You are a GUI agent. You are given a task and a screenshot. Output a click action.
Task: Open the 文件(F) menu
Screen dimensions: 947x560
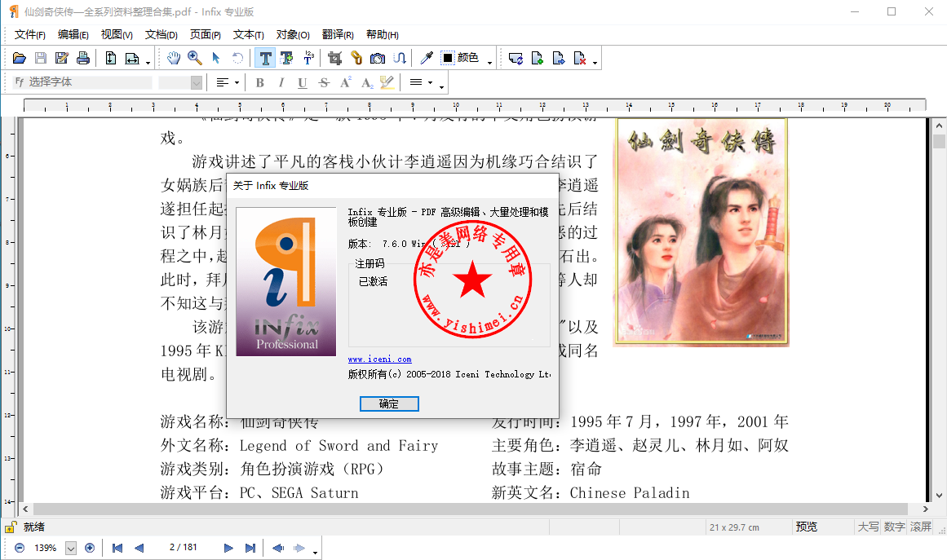point(29,35)
